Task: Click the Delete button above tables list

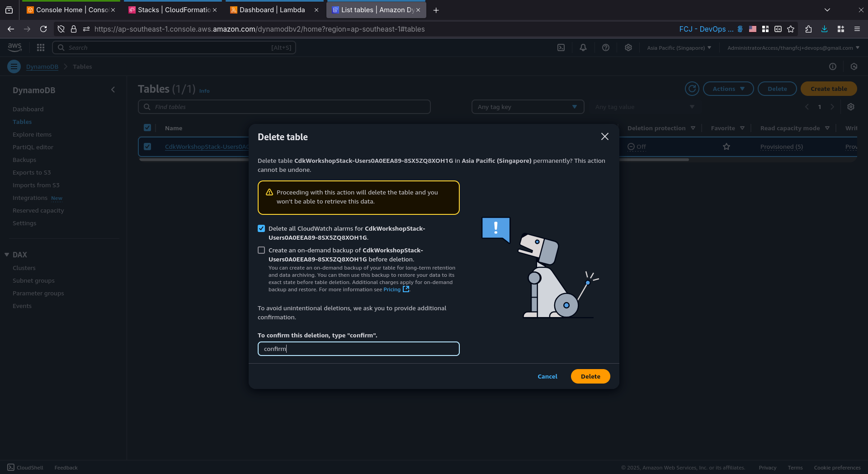Action: tap(777, 89)
